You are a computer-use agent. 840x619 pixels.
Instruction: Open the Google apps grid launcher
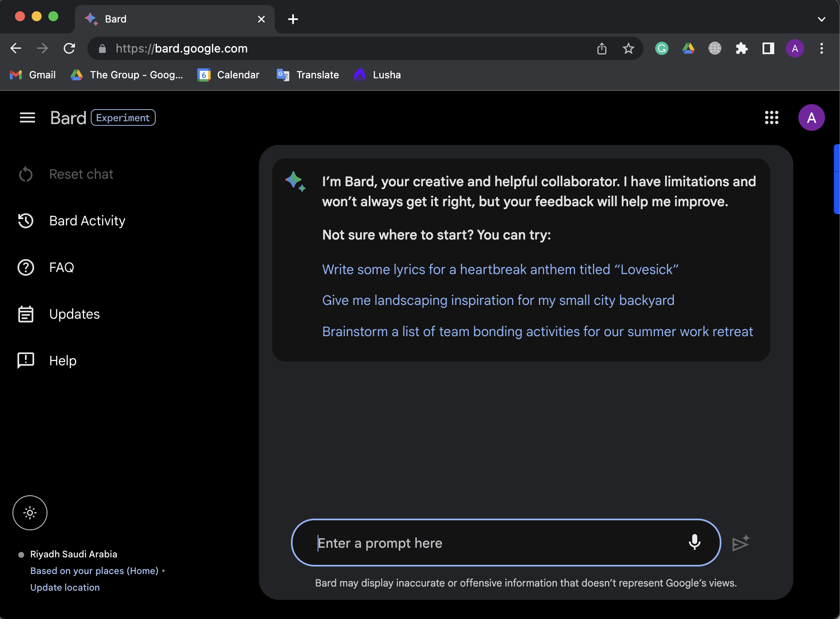click(772, 117)
